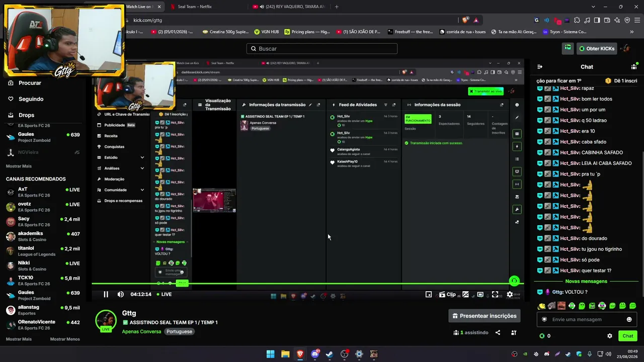Image resolution: width=644 pixels, height=362 pixels.
Task: Pause the Kick live stream
Action: tap(106, 294)
